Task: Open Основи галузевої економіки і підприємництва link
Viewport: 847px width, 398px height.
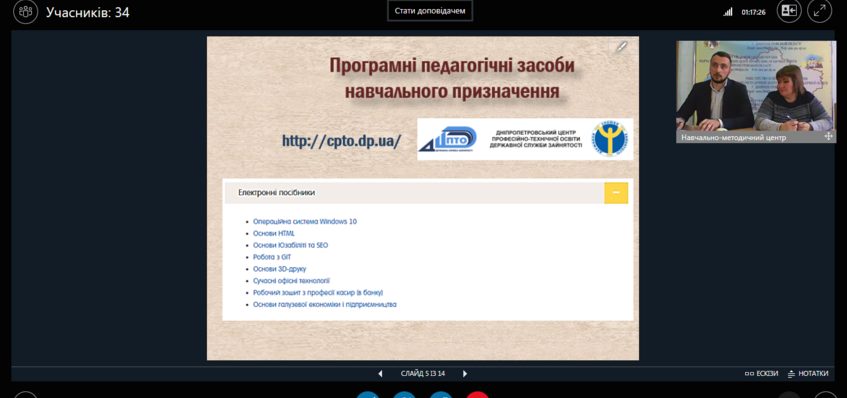Action: coord(325,305)
